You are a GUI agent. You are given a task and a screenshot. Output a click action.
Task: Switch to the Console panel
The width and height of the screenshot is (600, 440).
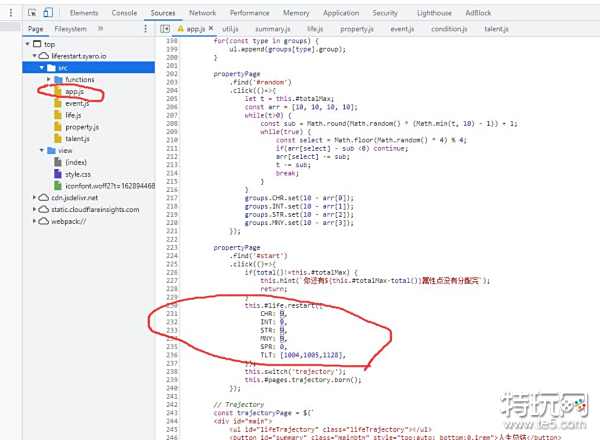124,13
